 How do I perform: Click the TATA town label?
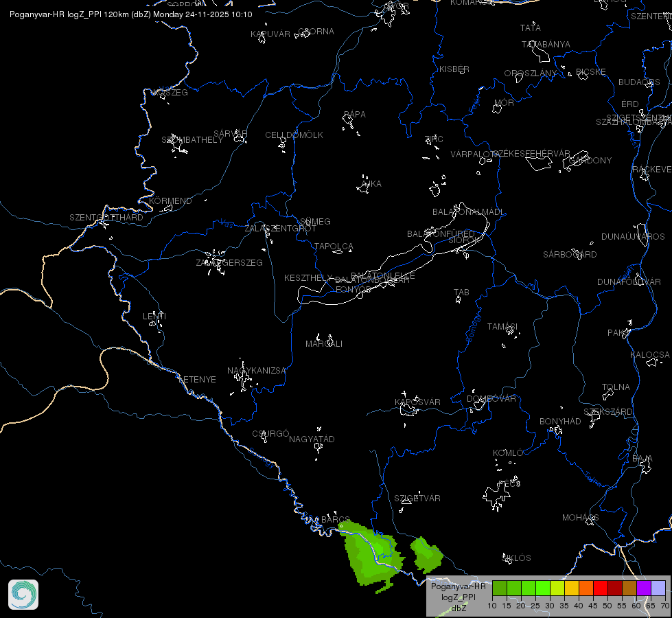(x=531, y=28)
